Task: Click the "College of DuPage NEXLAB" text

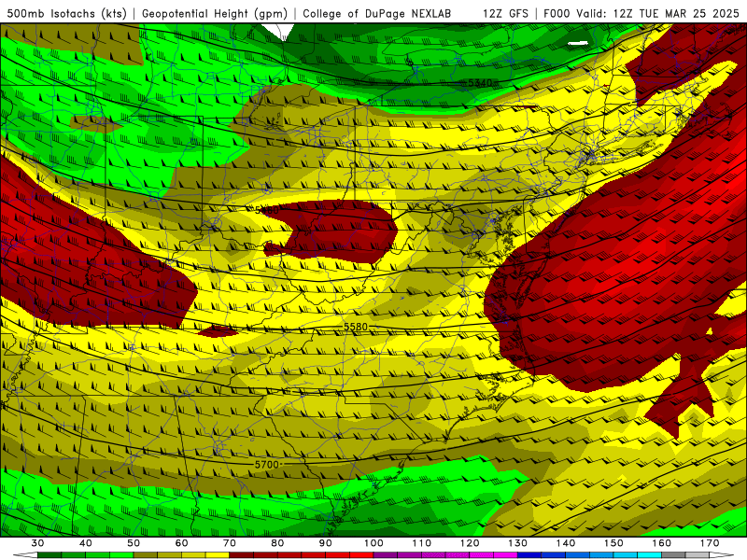Action: [377, 14]
